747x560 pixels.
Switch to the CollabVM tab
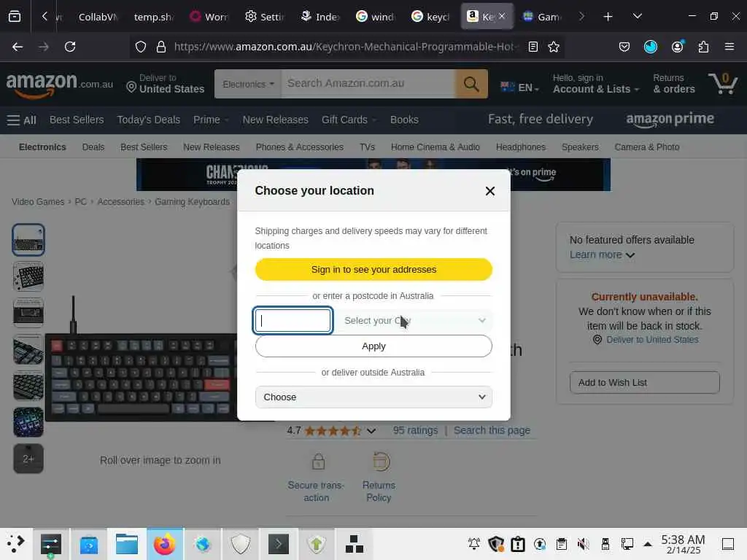(97, 17)
